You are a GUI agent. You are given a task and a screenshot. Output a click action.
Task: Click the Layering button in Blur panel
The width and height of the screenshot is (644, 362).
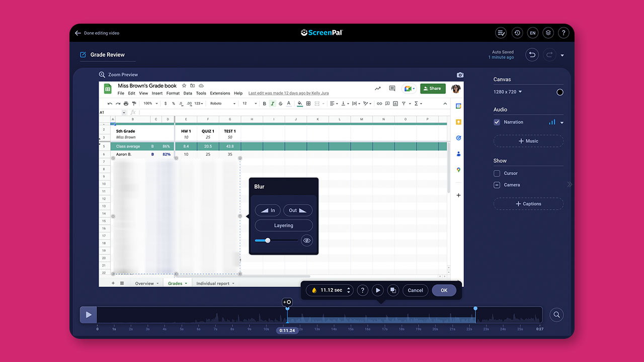pyautogui.click(x=284, y=226)
